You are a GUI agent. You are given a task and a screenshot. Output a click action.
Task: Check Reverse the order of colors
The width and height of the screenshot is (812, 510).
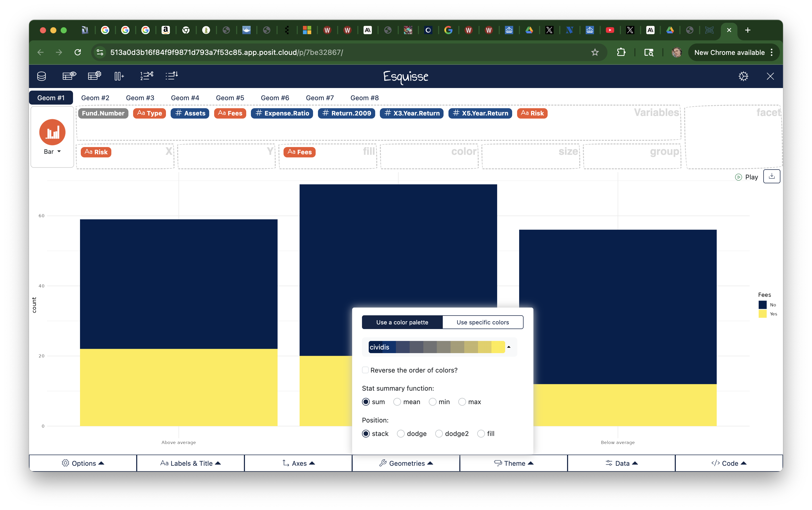[365, 370]
